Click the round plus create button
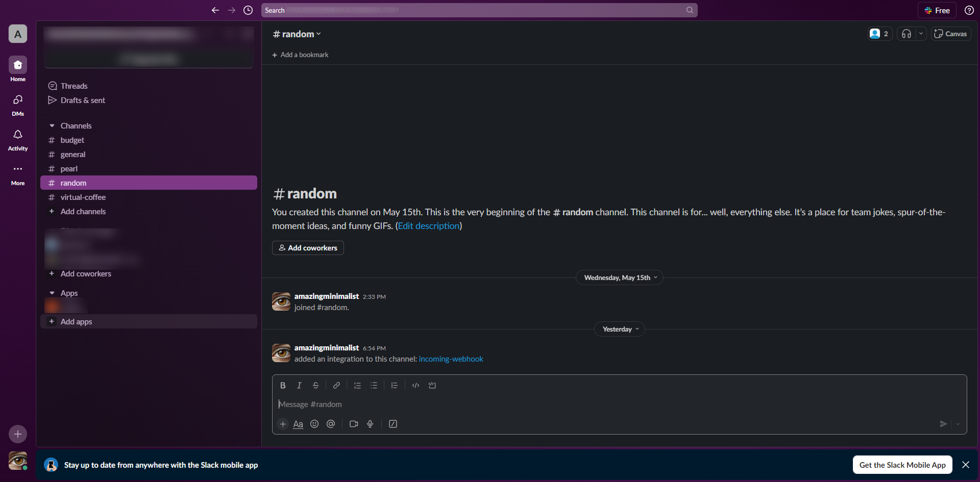 click(18, 434)
